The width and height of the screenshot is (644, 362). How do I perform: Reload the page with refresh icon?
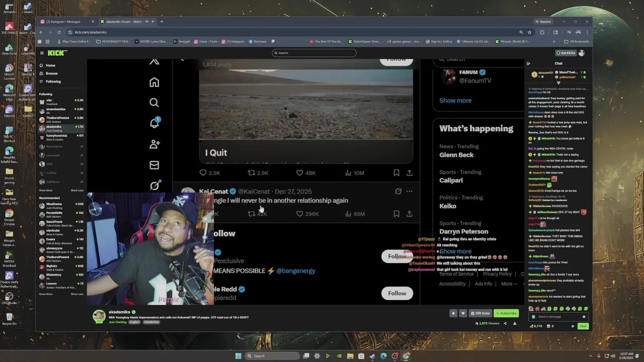[x=60, y=32]
